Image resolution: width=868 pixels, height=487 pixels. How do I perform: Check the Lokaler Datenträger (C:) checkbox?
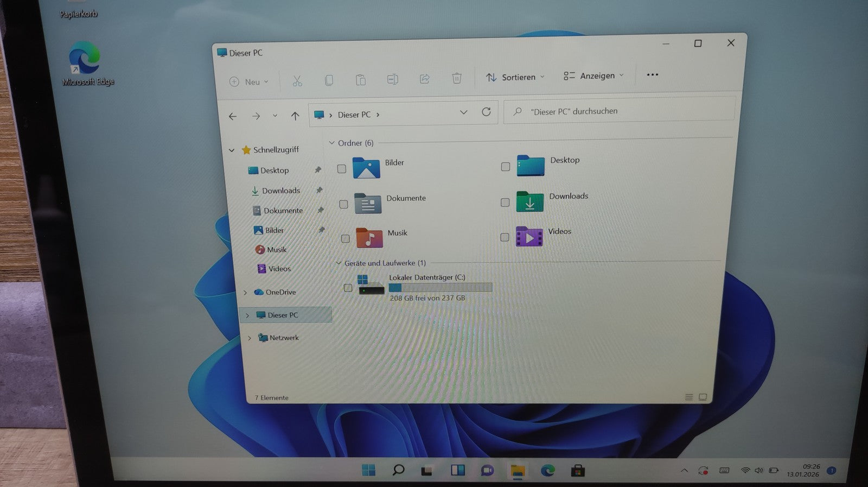point(348,288)
